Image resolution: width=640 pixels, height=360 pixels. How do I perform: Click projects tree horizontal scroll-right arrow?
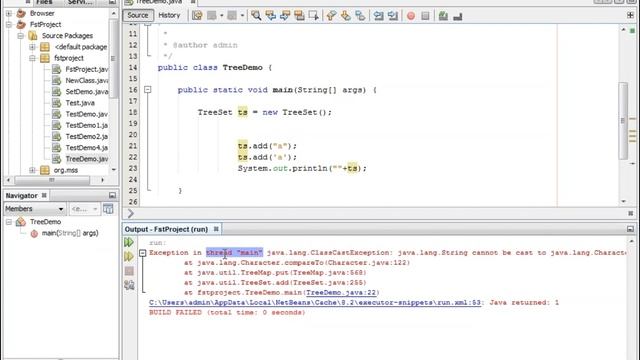tap(102, 180)
